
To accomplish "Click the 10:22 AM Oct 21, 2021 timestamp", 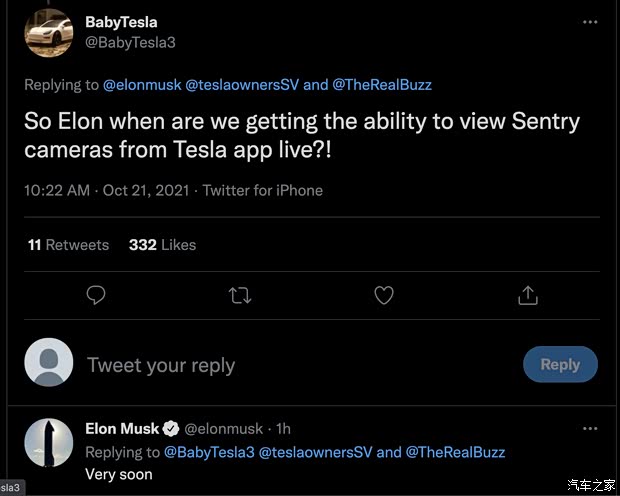I will tap(108, 190).
